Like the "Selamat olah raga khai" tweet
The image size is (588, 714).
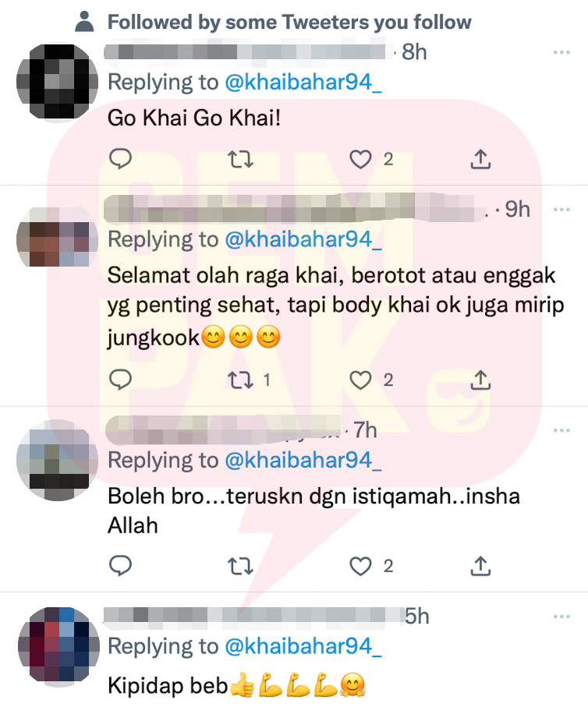point(360,380)
